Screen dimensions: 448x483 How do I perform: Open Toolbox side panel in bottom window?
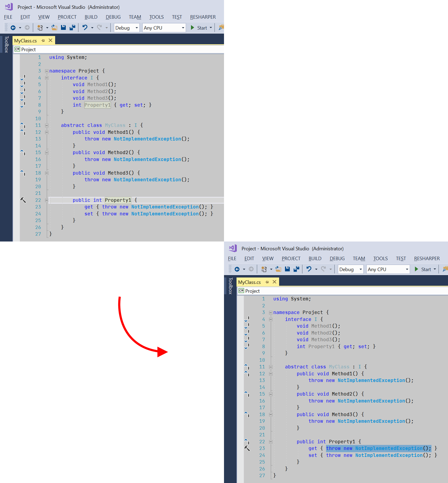(230, 286)
